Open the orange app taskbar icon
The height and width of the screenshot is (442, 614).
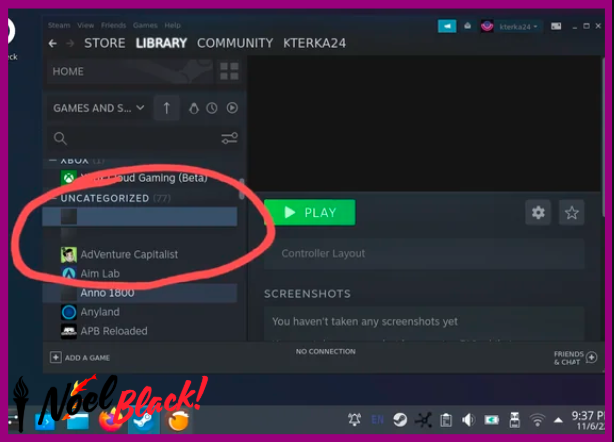(x=178, y=421)
